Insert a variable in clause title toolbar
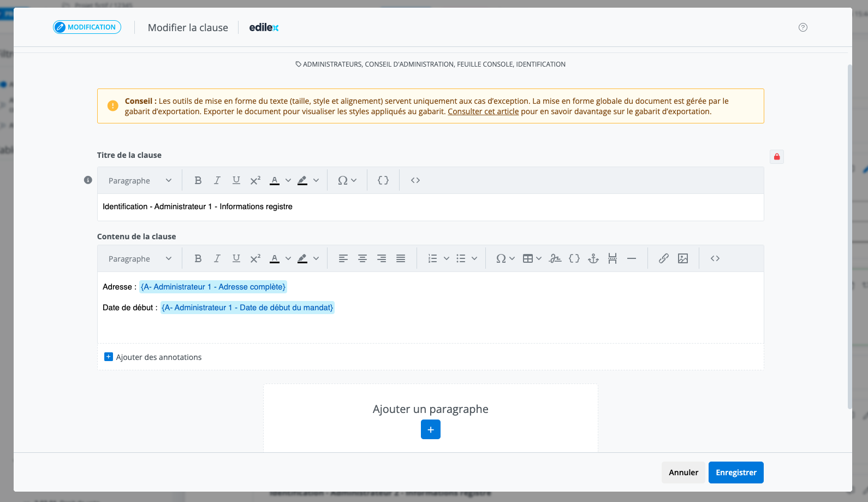This screenshot has height=502, width=868. point(383,180)
